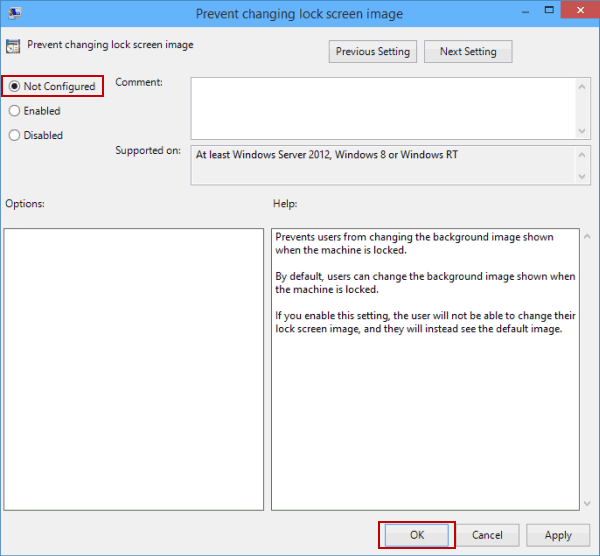Click the 'Comment:' label
The image size is (600, 556).
tap(139, 82)
